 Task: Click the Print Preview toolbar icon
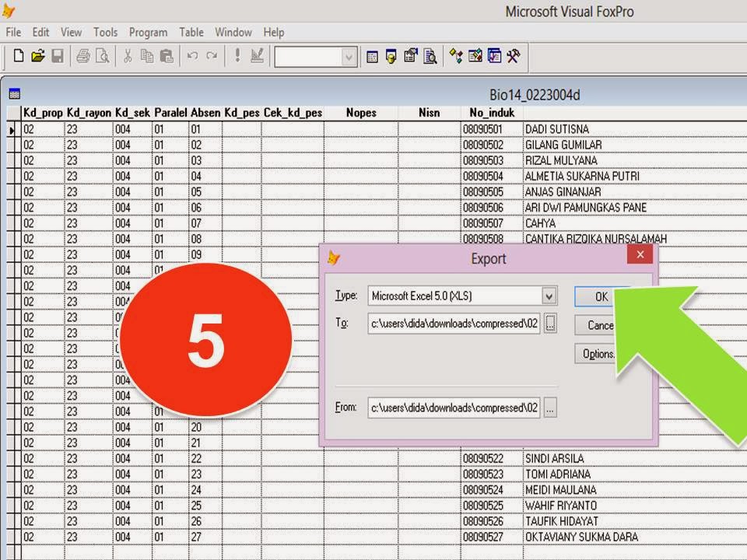tap(102, 56)
